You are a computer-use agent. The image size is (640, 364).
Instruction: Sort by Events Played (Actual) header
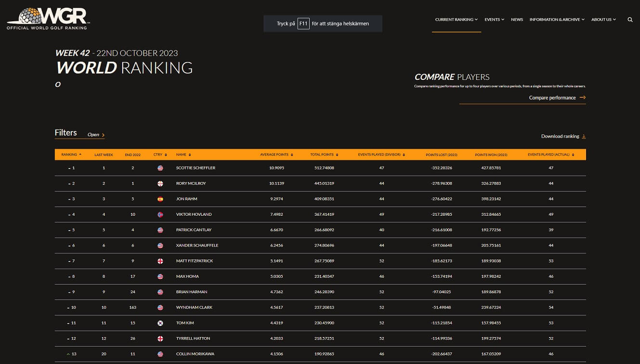[551, 155]
